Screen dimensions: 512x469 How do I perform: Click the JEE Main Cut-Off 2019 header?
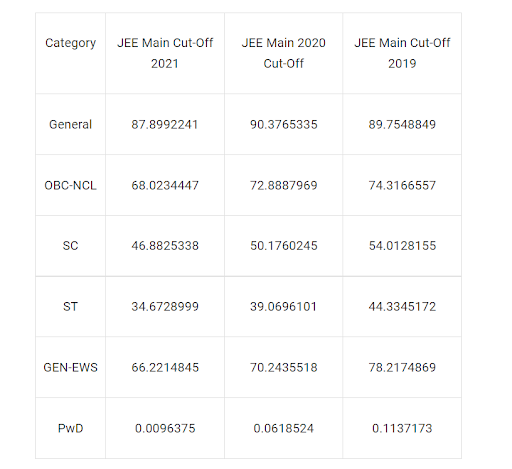pos(402,53)
